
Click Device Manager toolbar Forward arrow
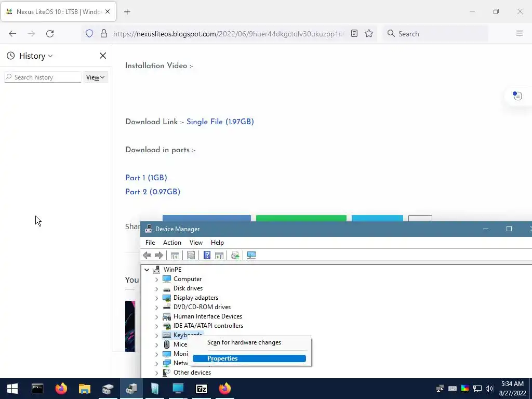click(x=159, y=255)
